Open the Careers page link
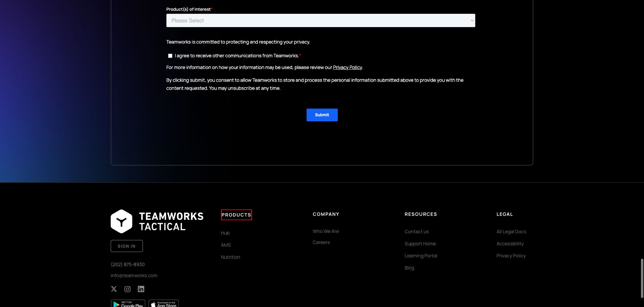The image size is (644, 307). click(321, 242)
